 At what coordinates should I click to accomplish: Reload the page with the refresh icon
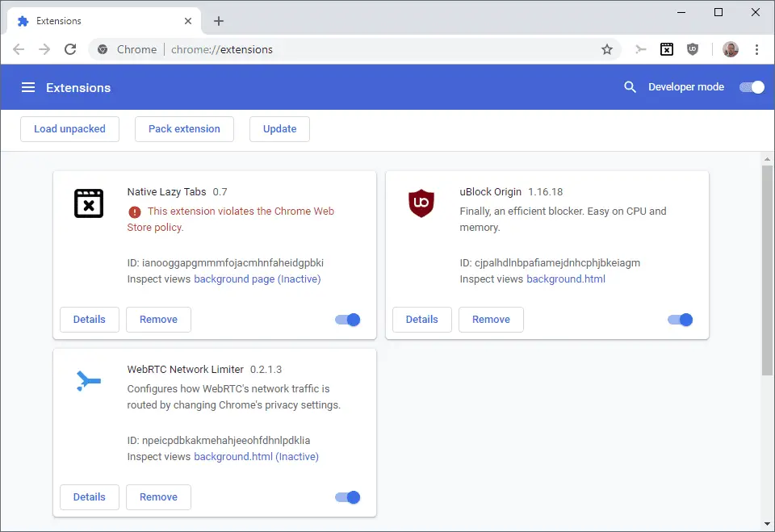[x=70, y=49]
